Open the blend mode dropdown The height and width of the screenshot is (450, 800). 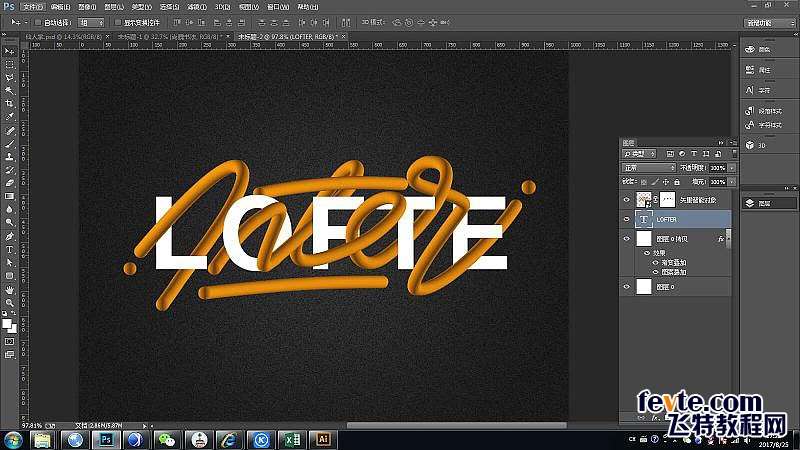pyautogui.click(x=648, y=167)
